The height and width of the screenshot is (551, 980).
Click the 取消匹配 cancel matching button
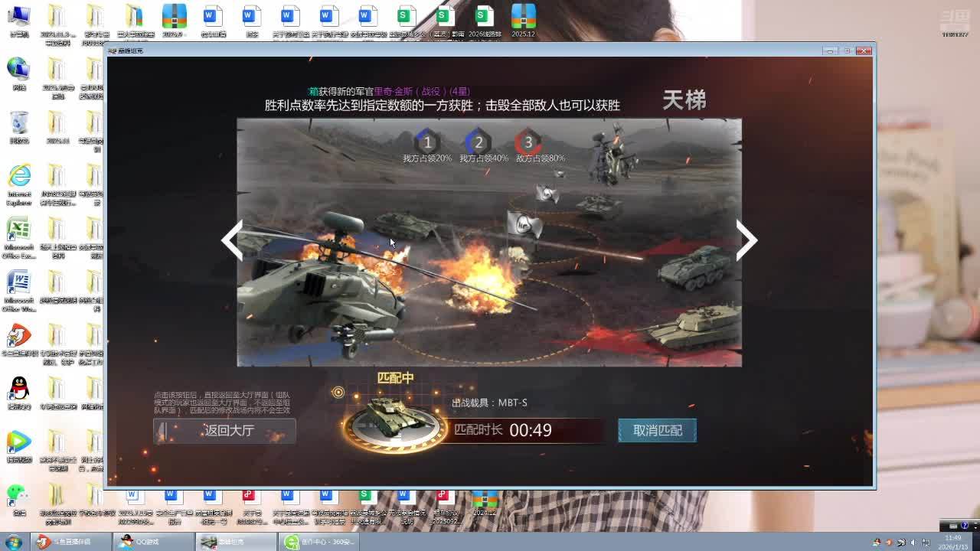click(x=657, y=431)
